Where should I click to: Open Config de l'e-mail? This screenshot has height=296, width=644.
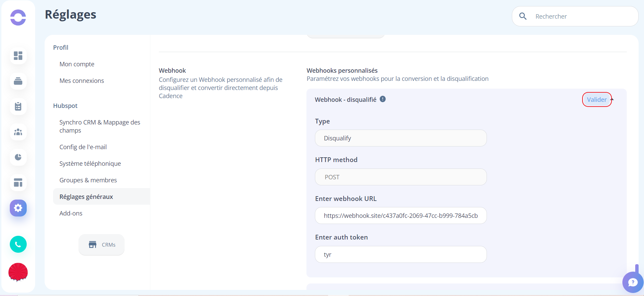point(83,147)
